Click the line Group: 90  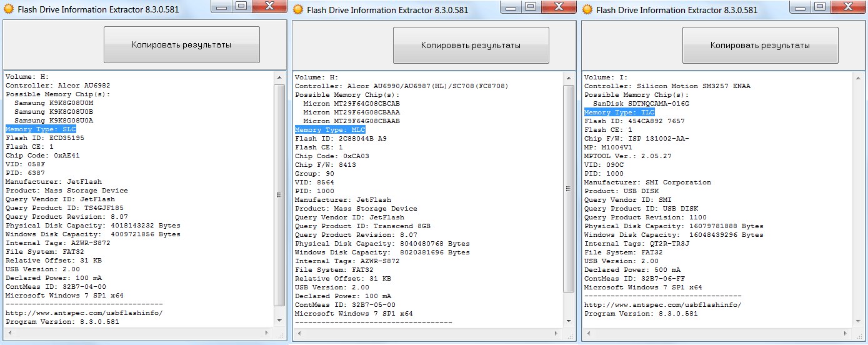coord(314,172)
